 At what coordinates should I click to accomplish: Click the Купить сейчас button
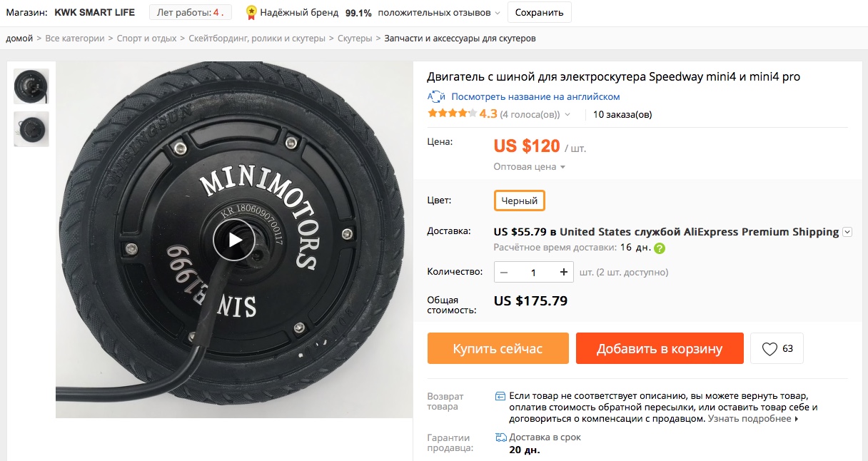pyautogui.click(x=498, y=349)
